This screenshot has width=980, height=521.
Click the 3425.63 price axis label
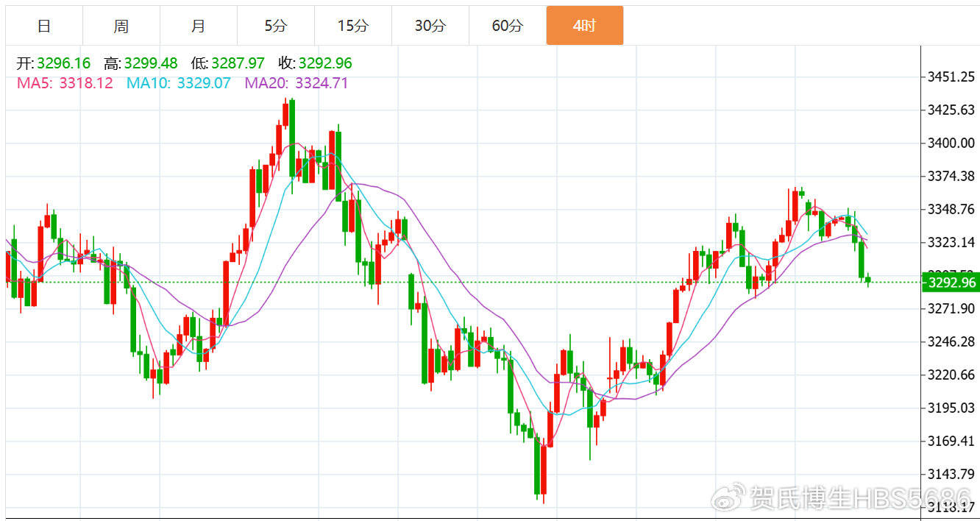pyautogui.click(x=951, y=110)
